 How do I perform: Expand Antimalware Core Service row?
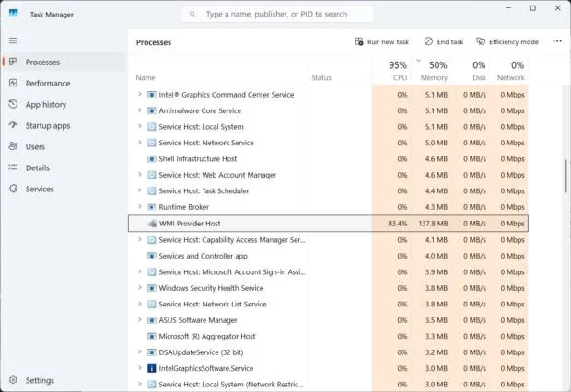coord(139,110)
